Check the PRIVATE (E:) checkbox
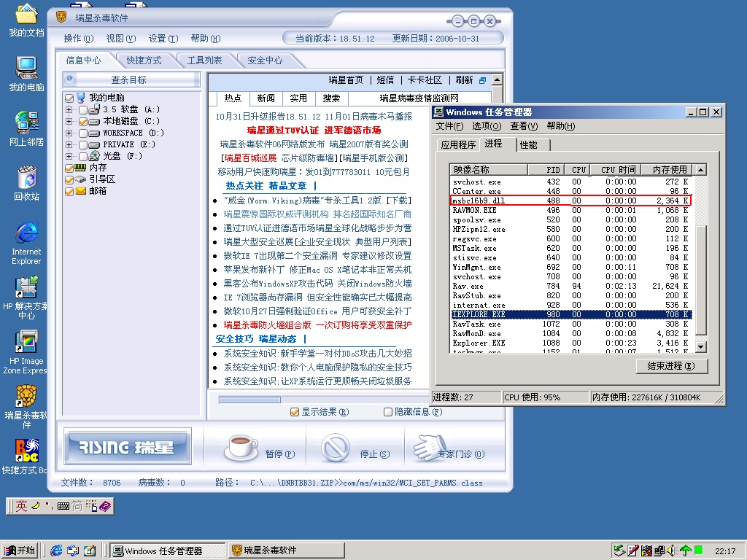This screenshot has height=560, width=747. 83,145
